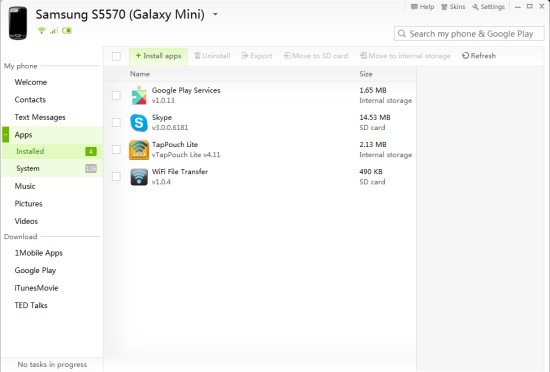Screen dimensions: 550x372
Task: Collapse the Apps section
Action: [6, 135]
